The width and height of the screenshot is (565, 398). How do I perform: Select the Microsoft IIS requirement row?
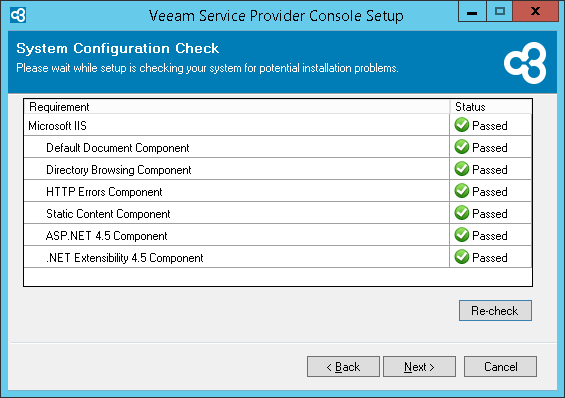278,125
